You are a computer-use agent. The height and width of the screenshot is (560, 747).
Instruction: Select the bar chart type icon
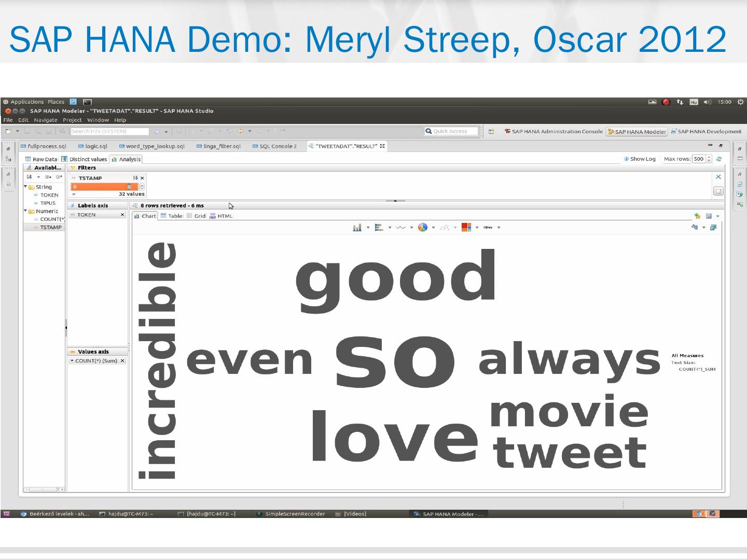click(357, 228)
